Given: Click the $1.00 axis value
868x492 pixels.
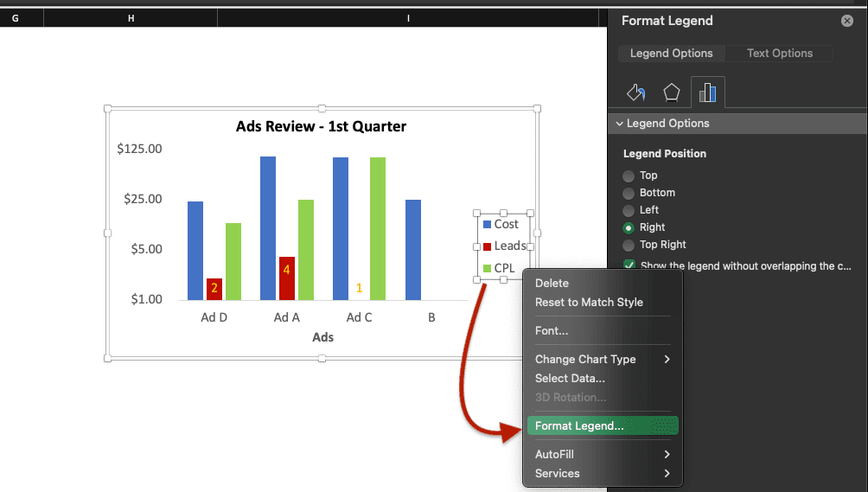Looking at the screenshot, I should (x=147, y=299).
